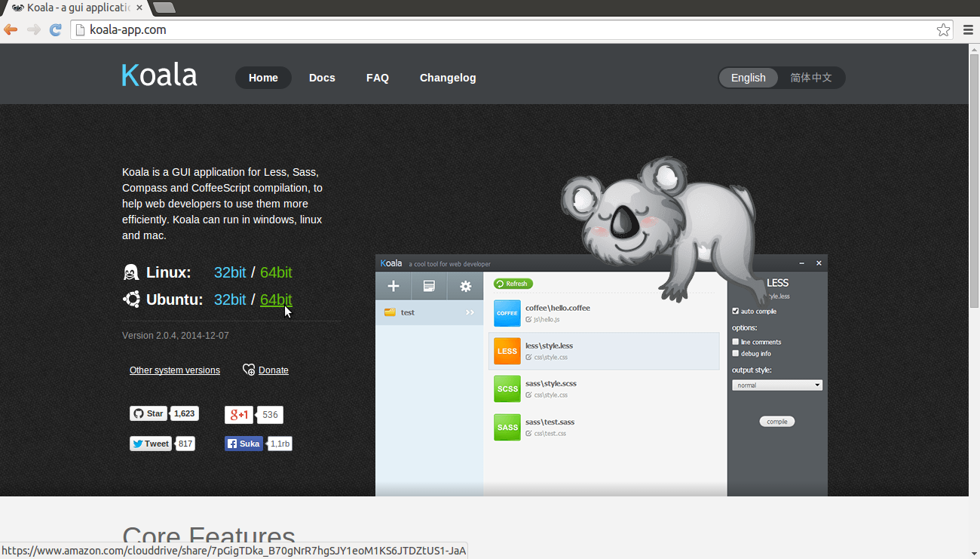Download the Ubuntu 64bit version

(276, 299)
